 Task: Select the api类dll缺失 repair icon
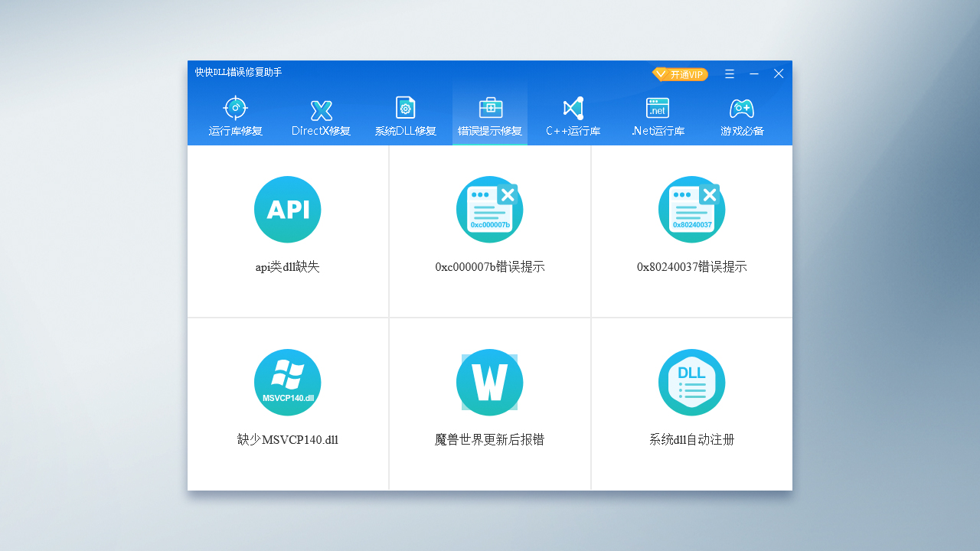tap(287, 209)
